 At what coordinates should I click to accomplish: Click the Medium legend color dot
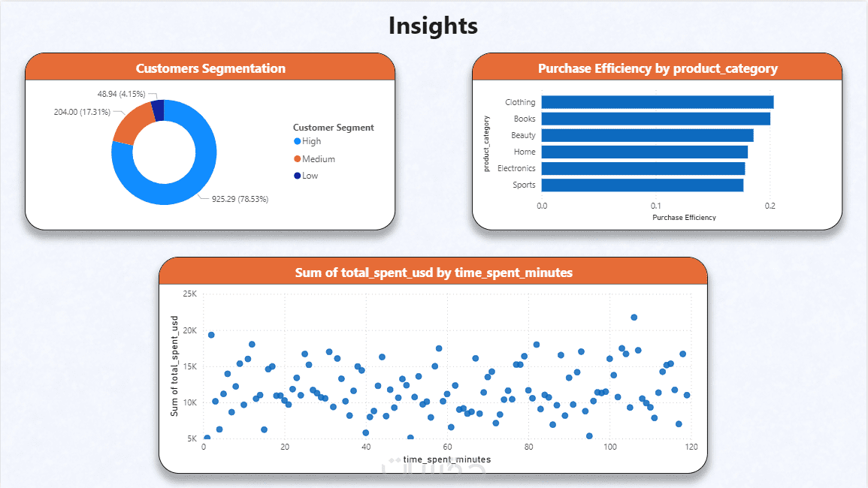tap(297, 159)
